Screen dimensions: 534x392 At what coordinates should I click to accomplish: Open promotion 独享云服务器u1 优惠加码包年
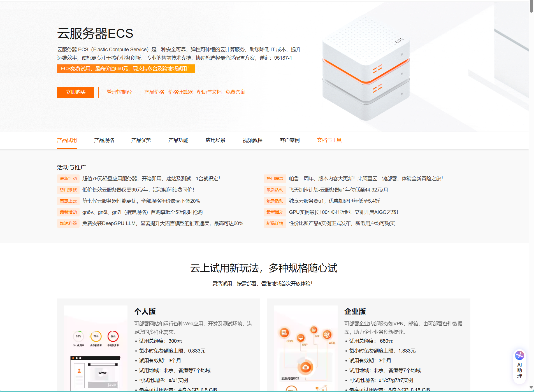coord(334,201)
